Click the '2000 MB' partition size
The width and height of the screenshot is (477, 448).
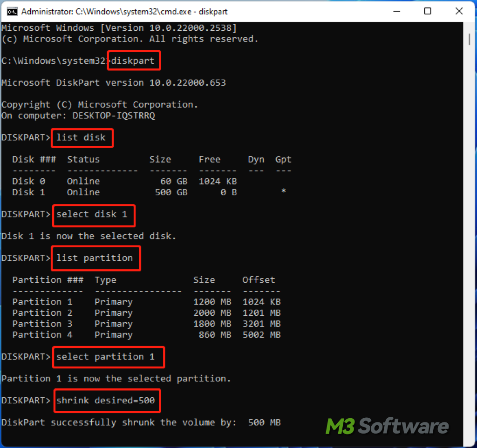pos(212,312)
